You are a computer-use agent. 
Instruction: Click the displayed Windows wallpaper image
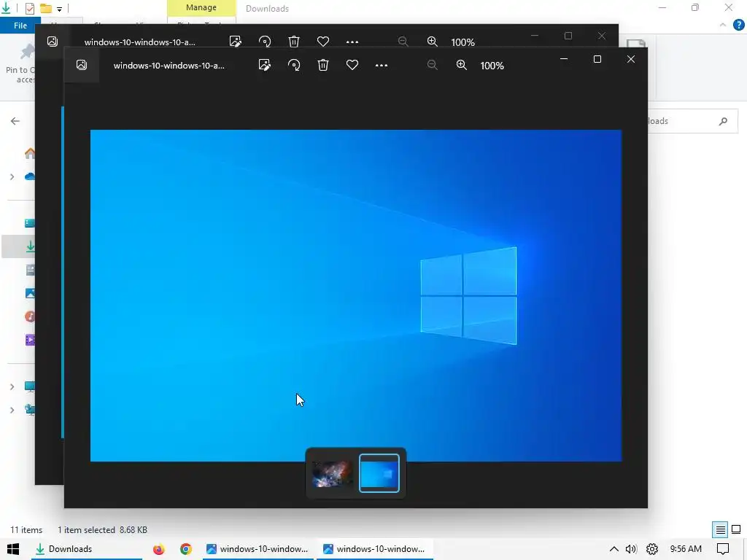(356, 295)
